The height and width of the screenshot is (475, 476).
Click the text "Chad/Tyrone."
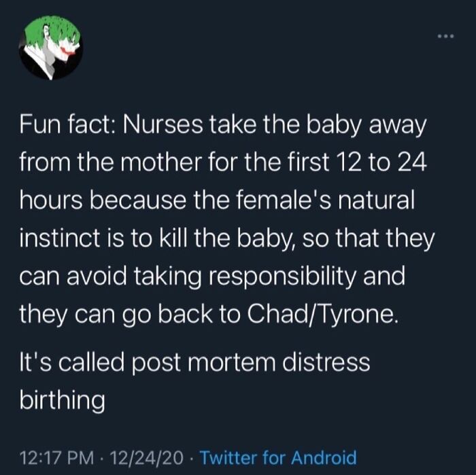(322, 314)
